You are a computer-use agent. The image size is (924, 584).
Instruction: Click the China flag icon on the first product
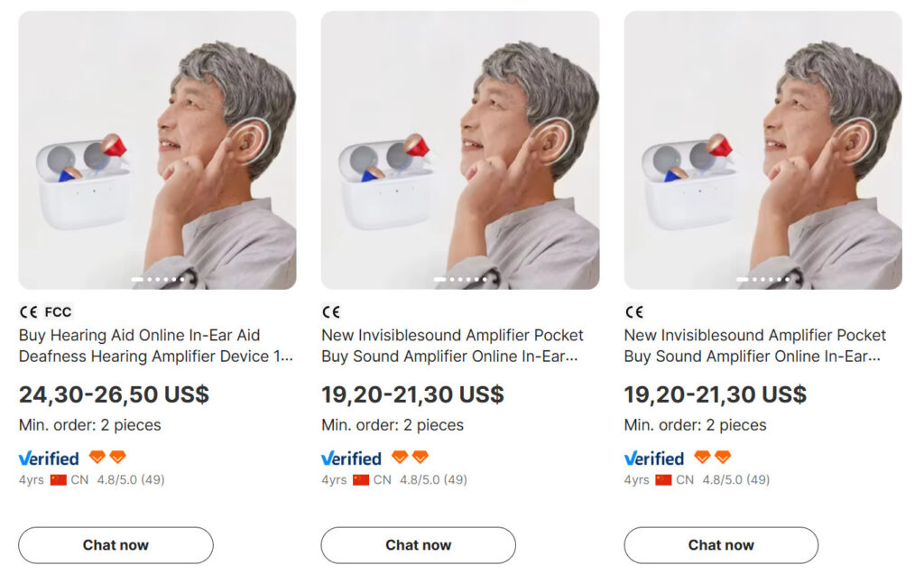(x=59, y=480)
